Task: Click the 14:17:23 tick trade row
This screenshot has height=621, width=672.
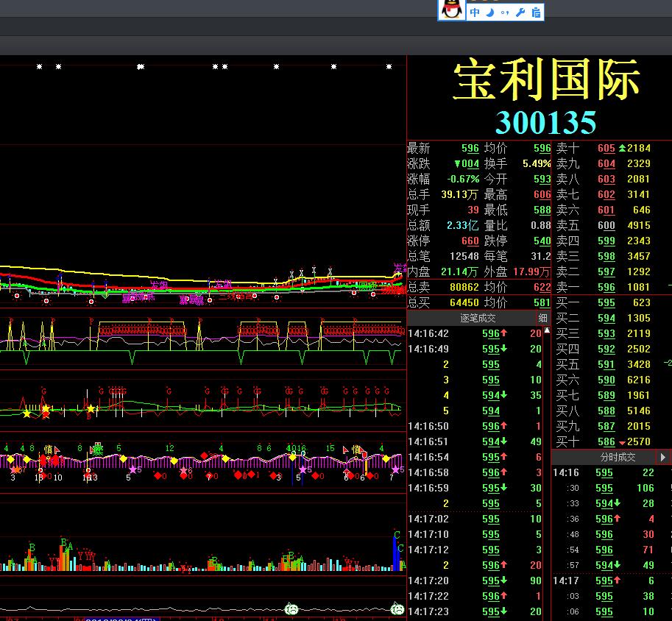Action: [x=475, y=611]
